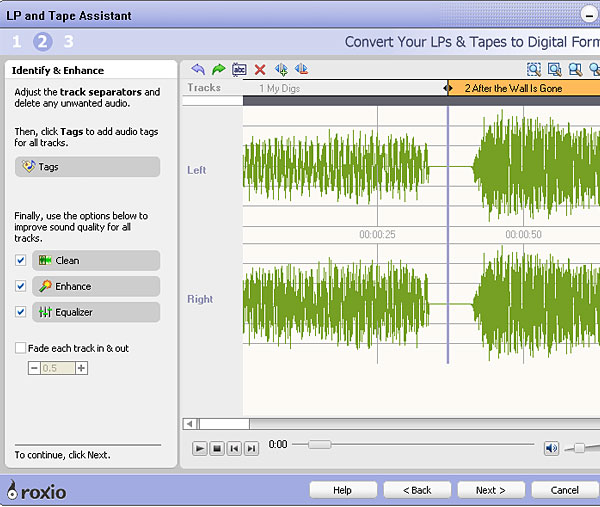Increase fade value with plus stepper

click(x=82, y=368)
